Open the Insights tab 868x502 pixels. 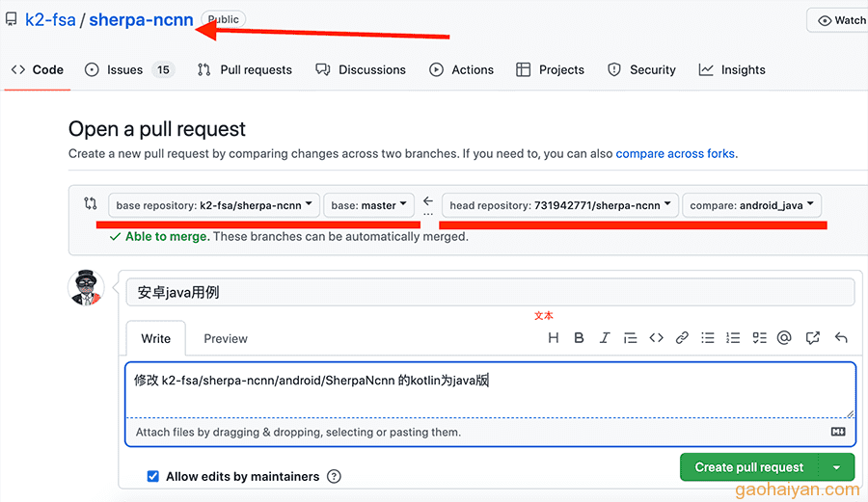[732, 69]
